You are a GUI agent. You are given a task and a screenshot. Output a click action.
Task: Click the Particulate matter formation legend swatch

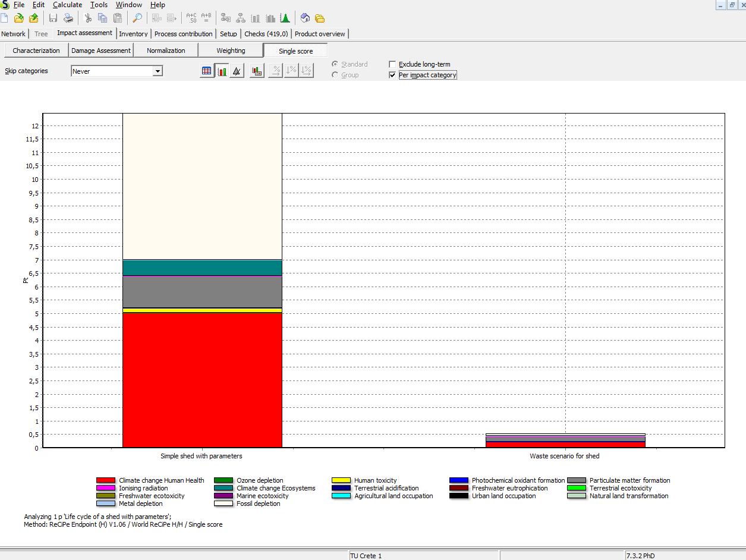tap(577, 480)
